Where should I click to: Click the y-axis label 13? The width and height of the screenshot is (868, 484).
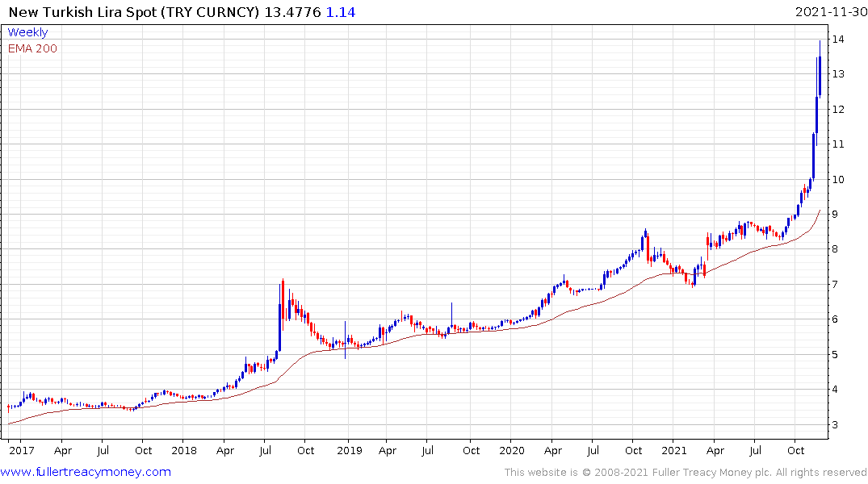[x=837, y=73]
